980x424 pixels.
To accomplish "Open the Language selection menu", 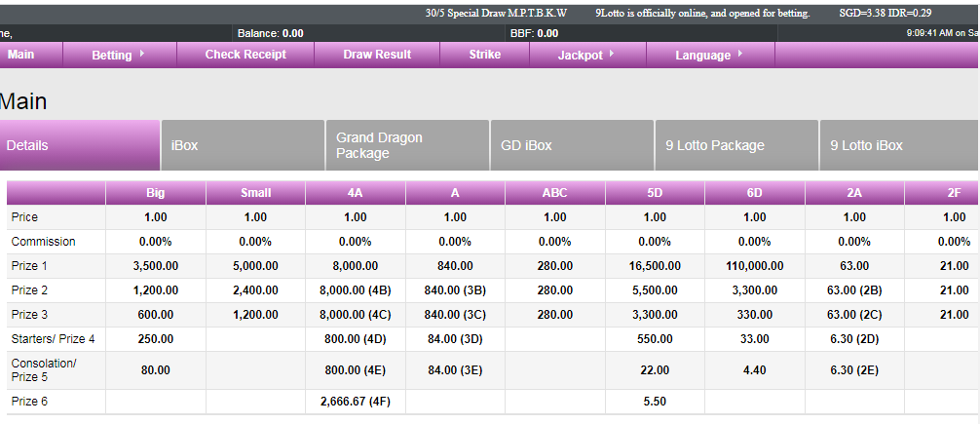I will coord(707,56).
